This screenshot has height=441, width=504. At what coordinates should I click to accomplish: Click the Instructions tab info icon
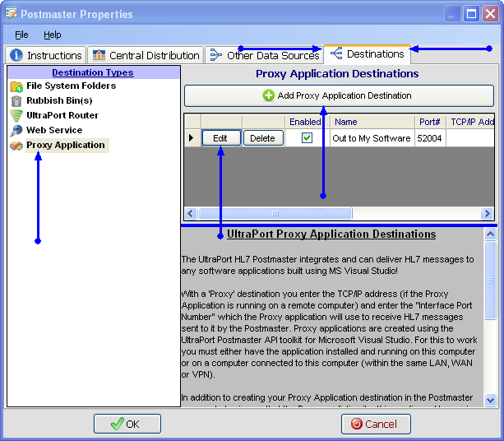(x=16, y=56)
